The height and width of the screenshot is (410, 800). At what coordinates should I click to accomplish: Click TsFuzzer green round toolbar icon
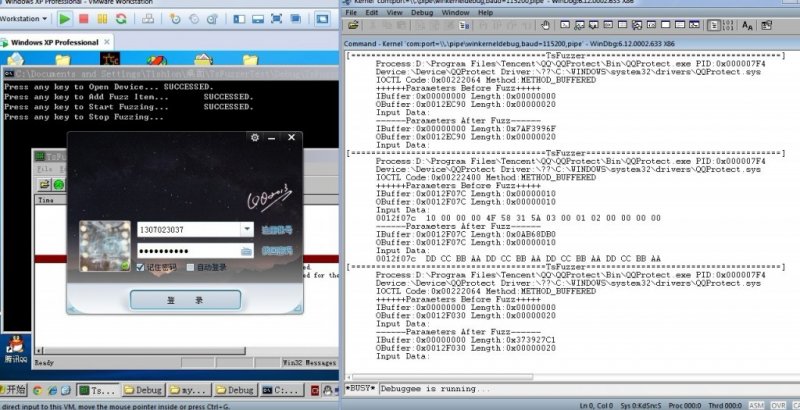(59, 185)
